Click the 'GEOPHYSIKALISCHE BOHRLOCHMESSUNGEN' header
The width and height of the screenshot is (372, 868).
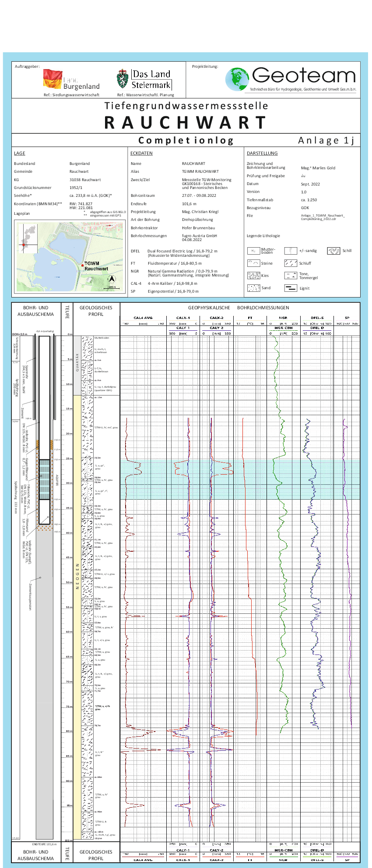pos(239,308)
